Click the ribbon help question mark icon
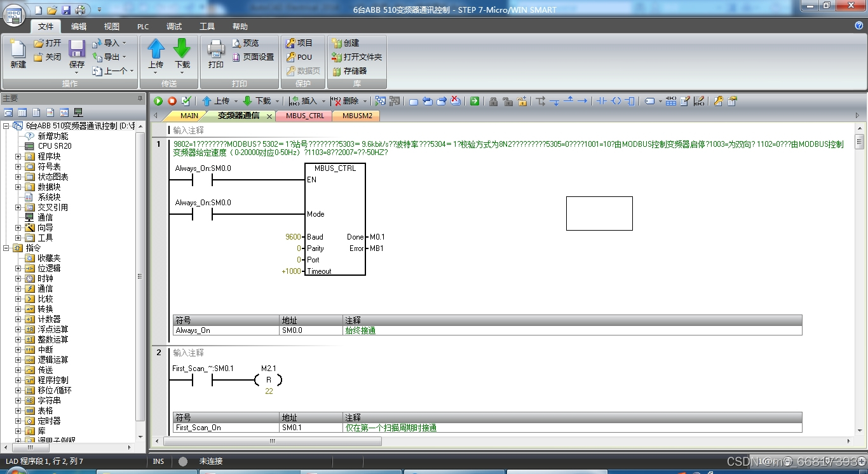Image resolution: width=868 pixels, height=474 pixels. 859,25
